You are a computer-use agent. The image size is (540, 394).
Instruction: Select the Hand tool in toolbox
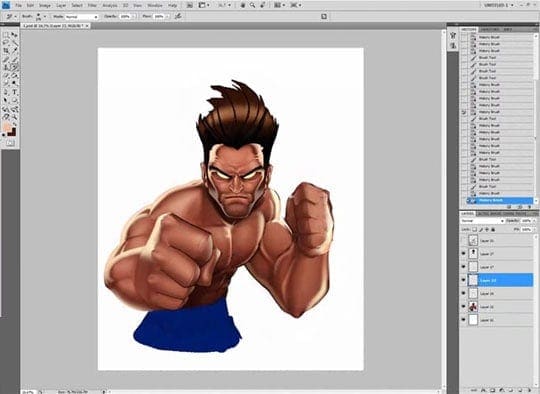(6, 117)
